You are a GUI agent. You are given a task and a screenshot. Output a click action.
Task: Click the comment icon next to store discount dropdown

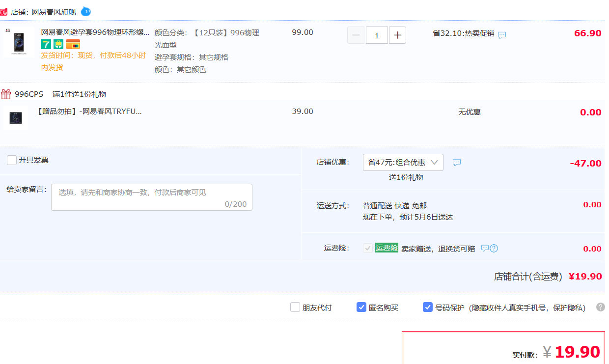(457, 163)
